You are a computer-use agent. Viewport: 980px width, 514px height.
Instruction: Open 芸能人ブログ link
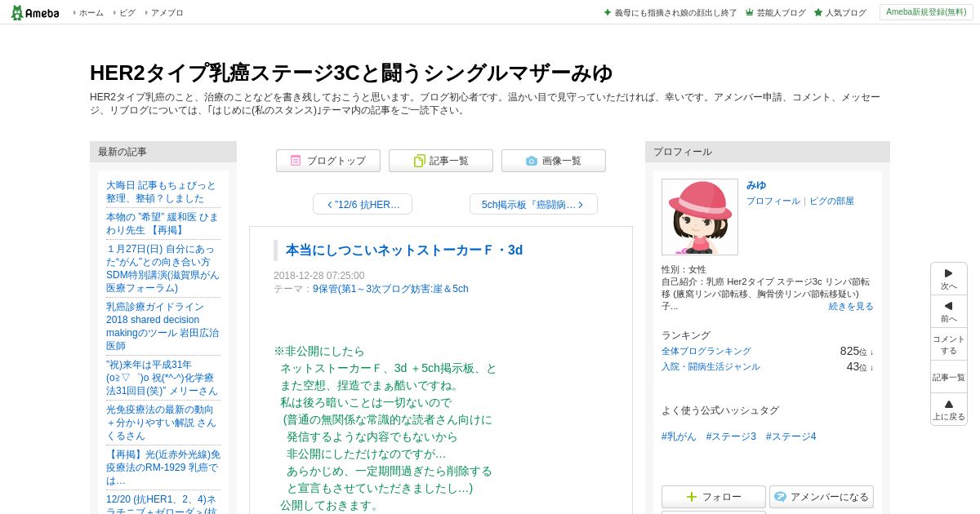[781, 13]
